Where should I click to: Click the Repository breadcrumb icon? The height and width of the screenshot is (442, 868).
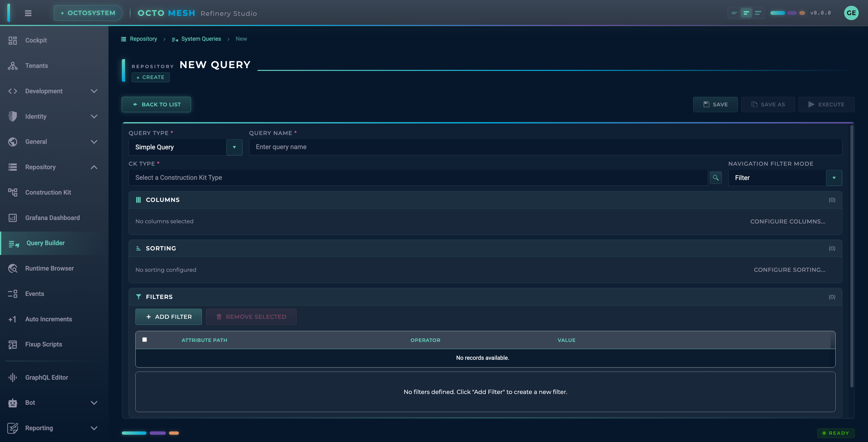pos(124,39)
